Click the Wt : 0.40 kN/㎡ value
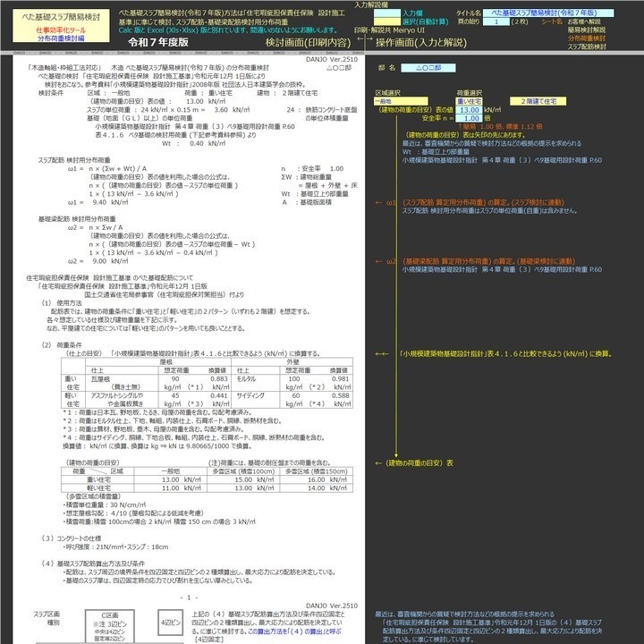This screenshot has height=644, width=644. [x=193, y=143]
